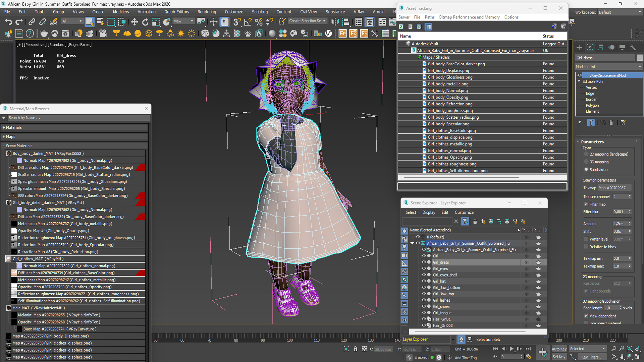Toggle VRayDisplacementMod visibility eye
Viewport: 644px width, 362px height.
click(580, 75)
